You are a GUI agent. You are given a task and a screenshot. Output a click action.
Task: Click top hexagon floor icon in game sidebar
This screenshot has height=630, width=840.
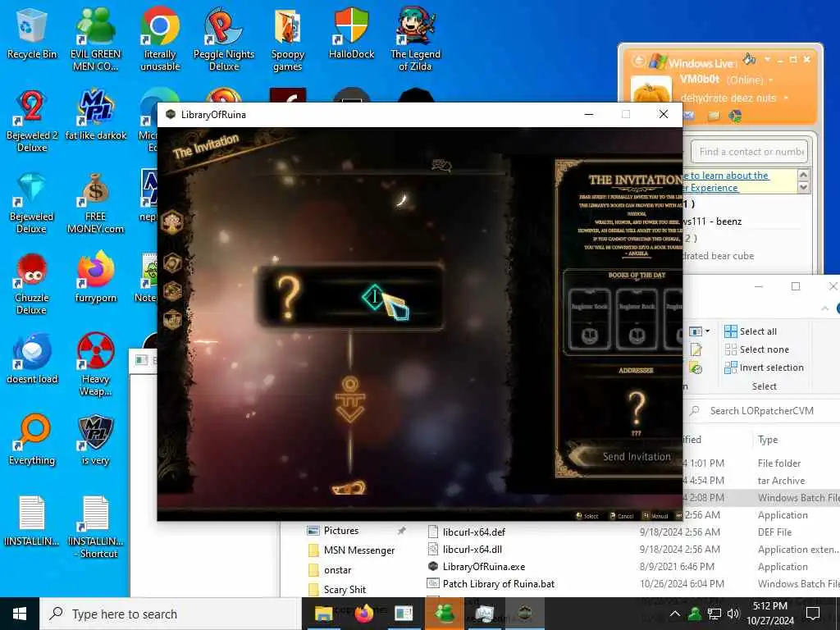(x=172, y=221)
